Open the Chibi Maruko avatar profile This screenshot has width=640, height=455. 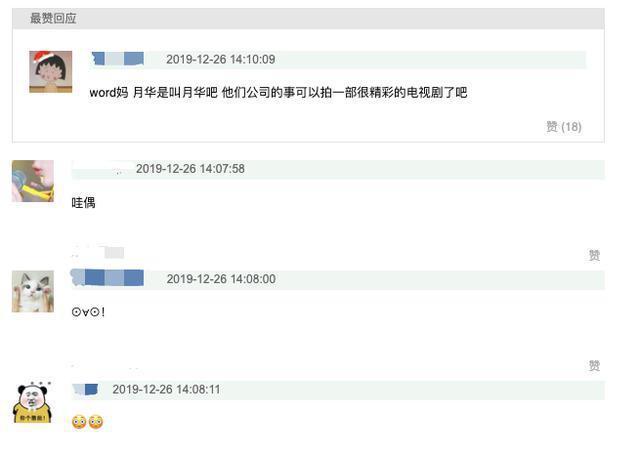(x=51, y=72)
